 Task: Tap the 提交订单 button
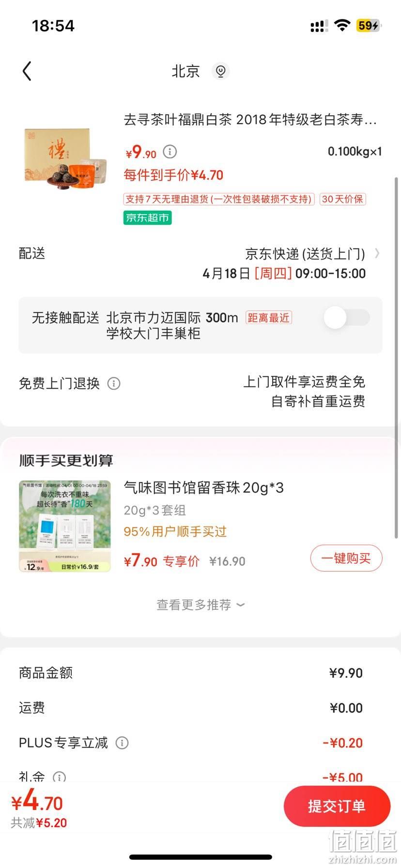click(337, 806)
